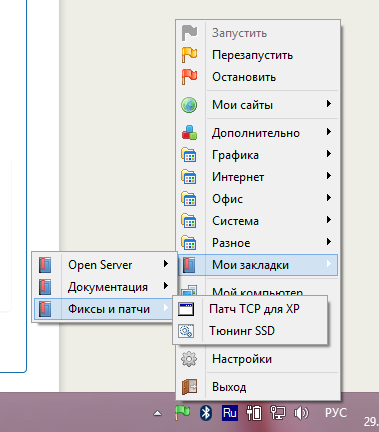Click the yellow flag Перезапустить icon

(x=189, y=55)
